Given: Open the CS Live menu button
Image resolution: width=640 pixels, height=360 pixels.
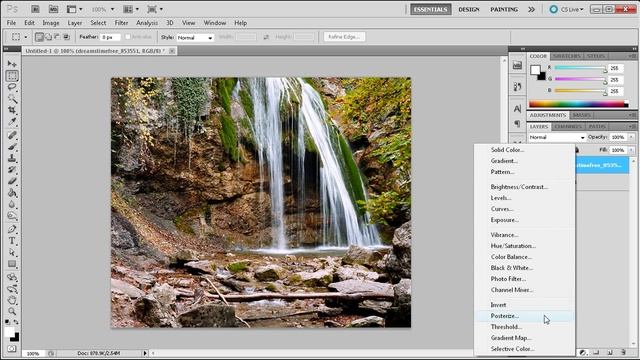Looking at the screenshot, I should (x=567, y=9).
